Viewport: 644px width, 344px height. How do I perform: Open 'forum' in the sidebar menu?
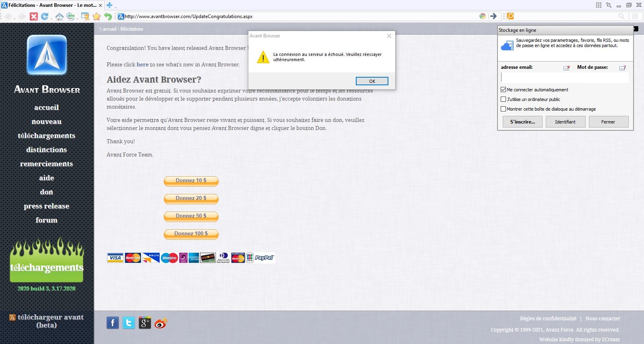pyautogui.click(x=47, y=220)
